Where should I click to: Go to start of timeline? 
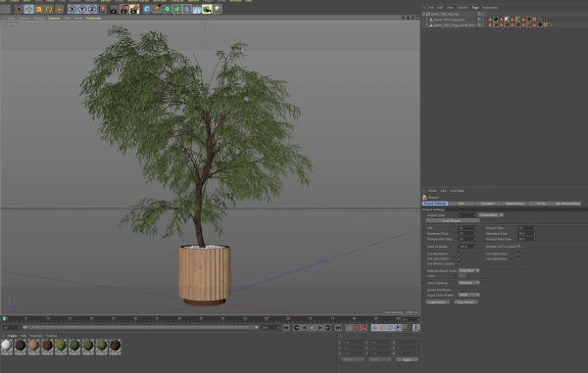pos(286,328)
